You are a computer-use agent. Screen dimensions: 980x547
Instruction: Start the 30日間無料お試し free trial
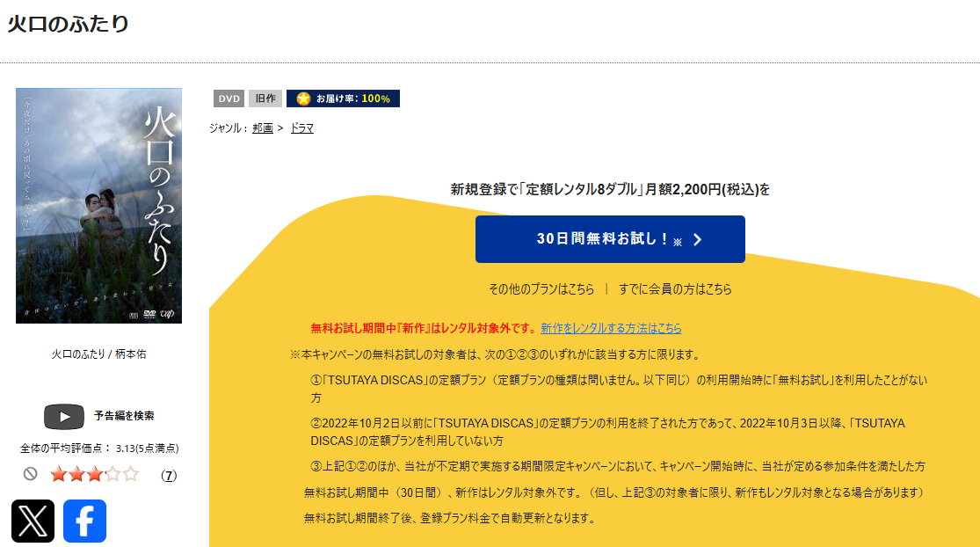click(610, 239)
